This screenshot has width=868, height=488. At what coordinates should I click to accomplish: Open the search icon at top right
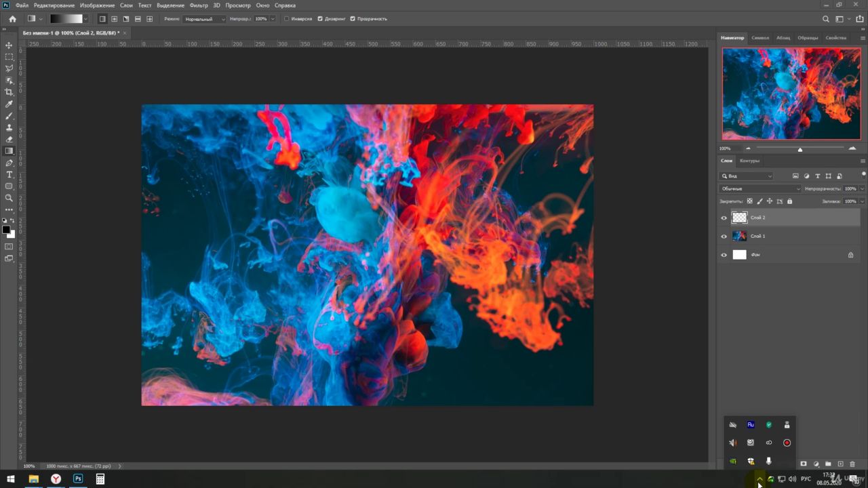tap(825, 19)
